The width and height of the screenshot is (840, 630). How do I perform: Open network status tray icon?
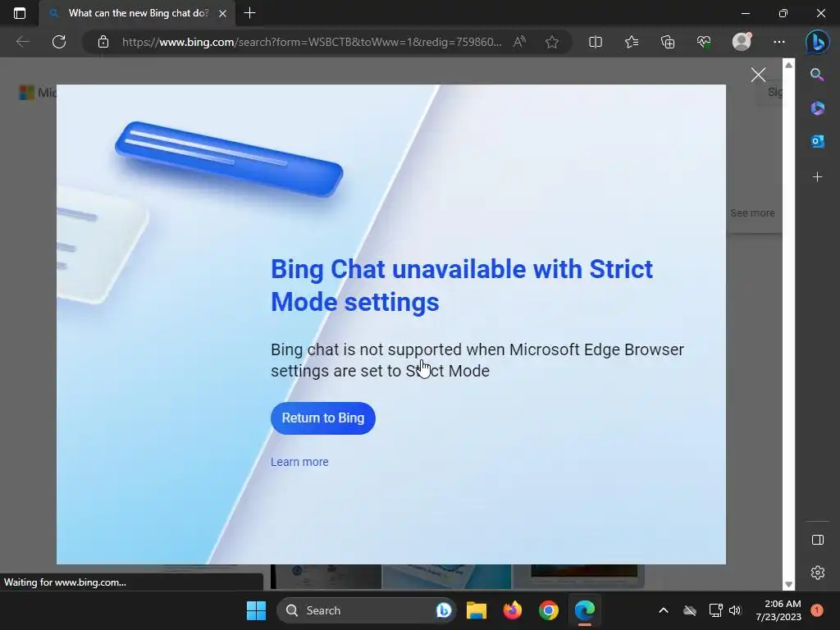[715, 610]
